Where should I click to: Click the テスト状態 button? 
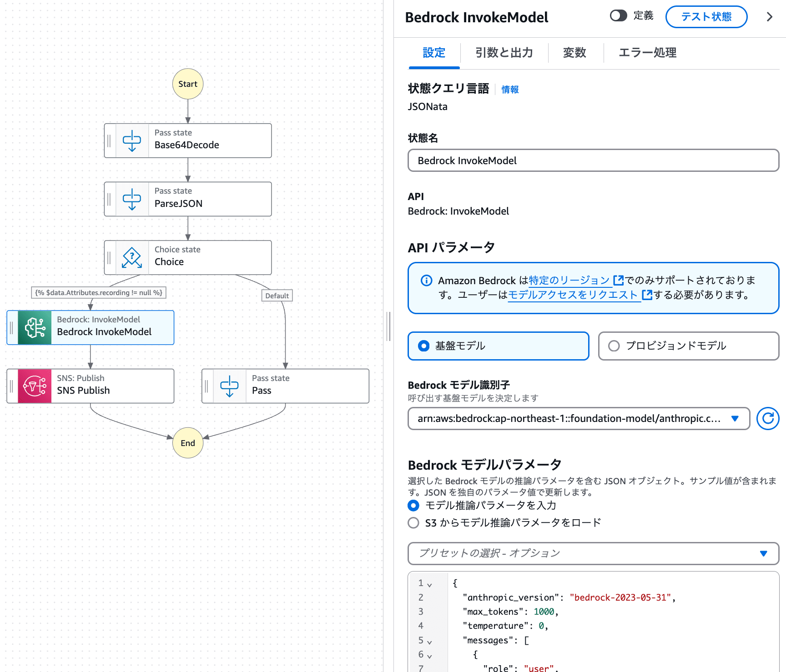(x=706, y=17)
